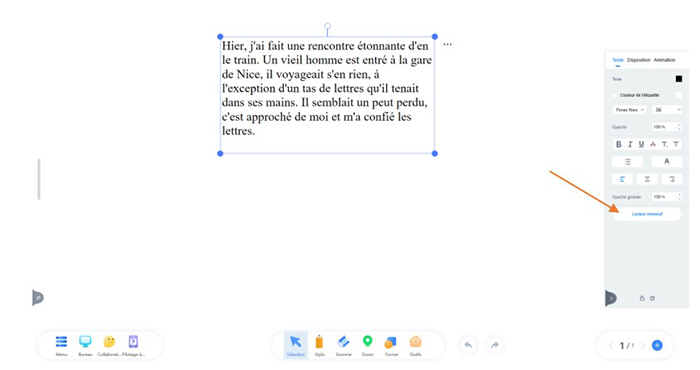Screen dimensions: 700x370
Task: Click inside the text box paragraph
Action: [327, 88]
